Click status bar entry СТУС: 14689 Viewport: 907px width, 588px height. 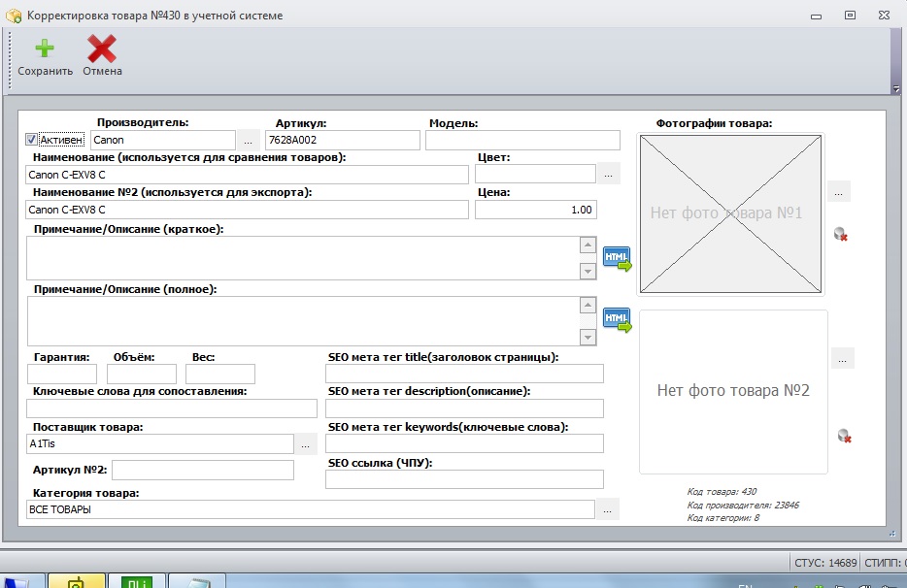click(825, 563)
